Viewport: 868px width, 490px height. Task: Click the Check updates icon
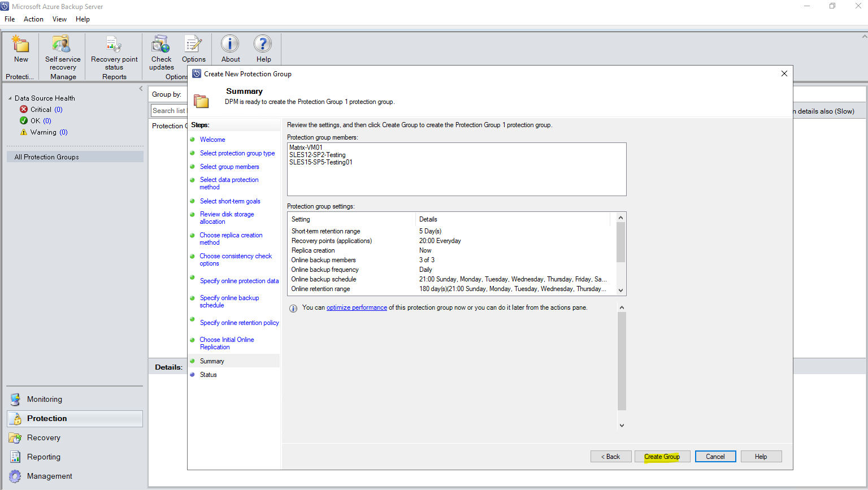click(x=161, y=44)
